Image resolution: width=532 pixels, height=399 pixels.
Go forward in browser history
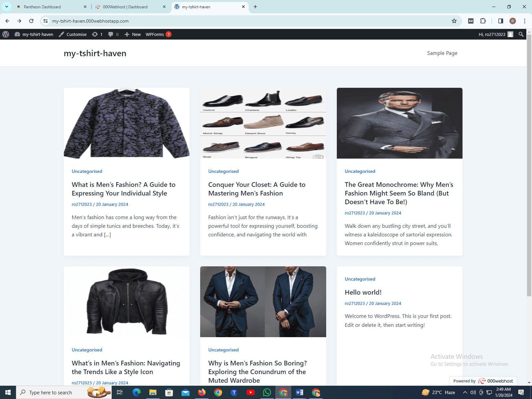pos(19,21)
